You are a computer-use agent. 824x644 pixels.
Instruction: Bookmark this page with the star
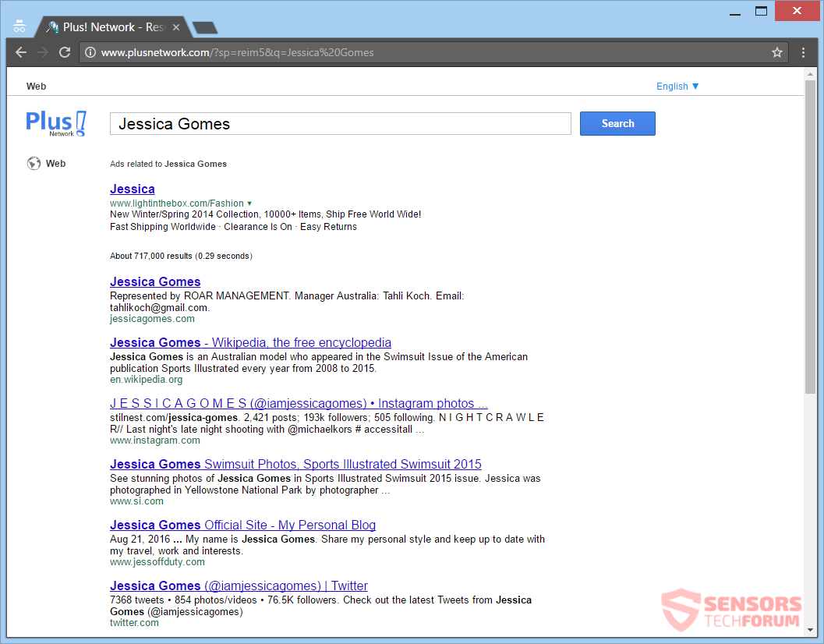pyautogui.click(x=777, y=52)
